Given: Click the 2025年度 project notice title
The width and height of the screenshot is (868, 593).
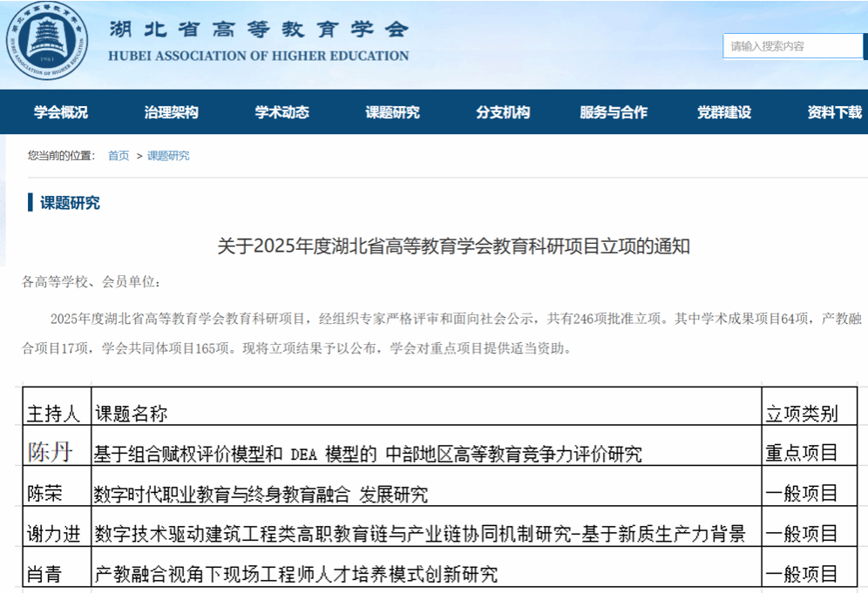Looking at the screenshot, I should [x=453, y=246].
